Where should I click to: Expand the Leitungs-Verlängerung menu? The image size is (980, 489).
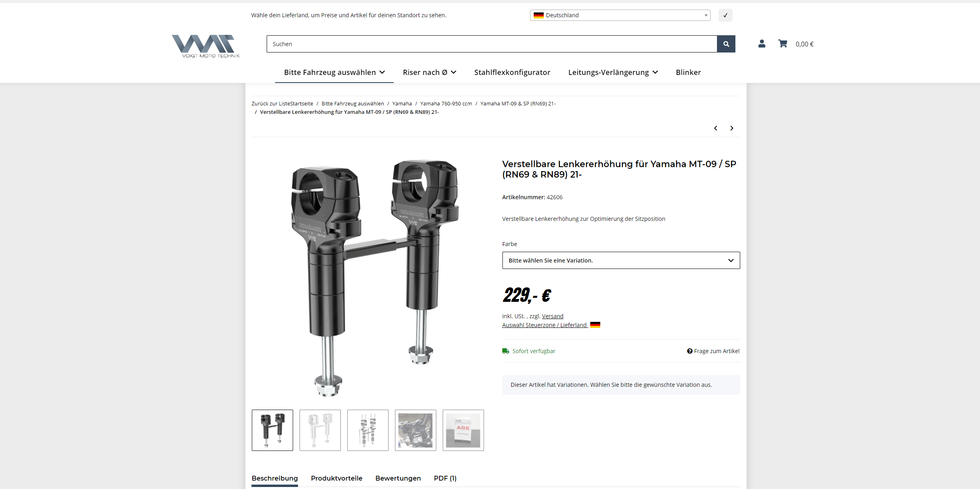click(x=613, y=73)
